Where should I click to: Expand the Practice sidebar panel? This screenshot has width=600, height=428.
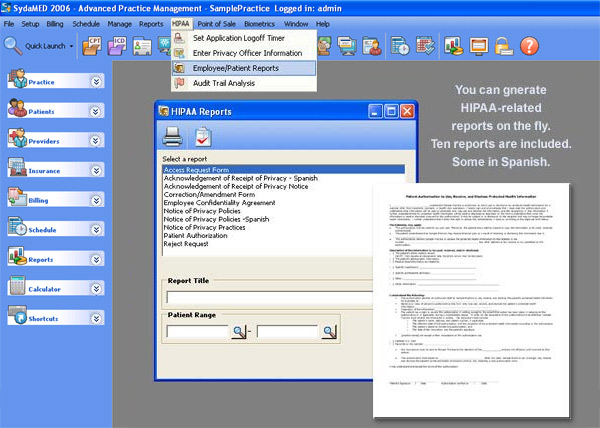coord(96,83)
